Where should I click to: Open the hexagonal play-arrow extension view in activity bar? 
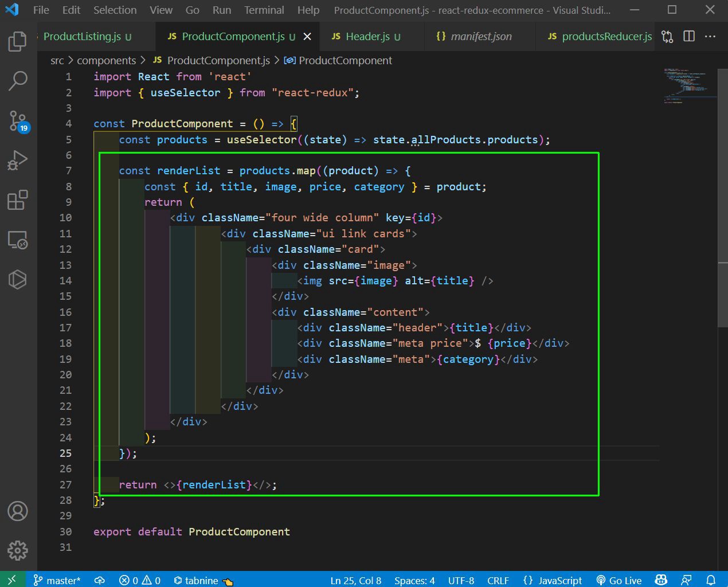18,279
